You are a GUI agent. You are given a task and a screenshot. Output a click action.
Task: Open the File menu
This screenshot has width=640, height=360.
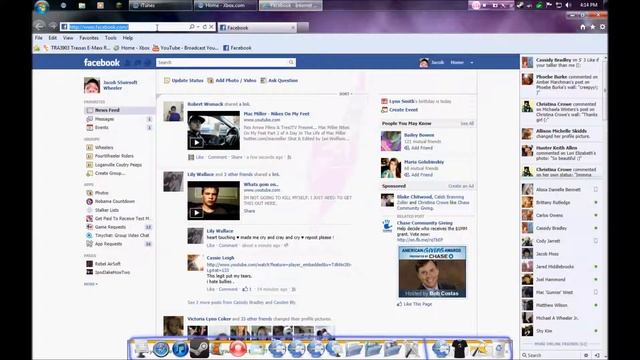38,38
